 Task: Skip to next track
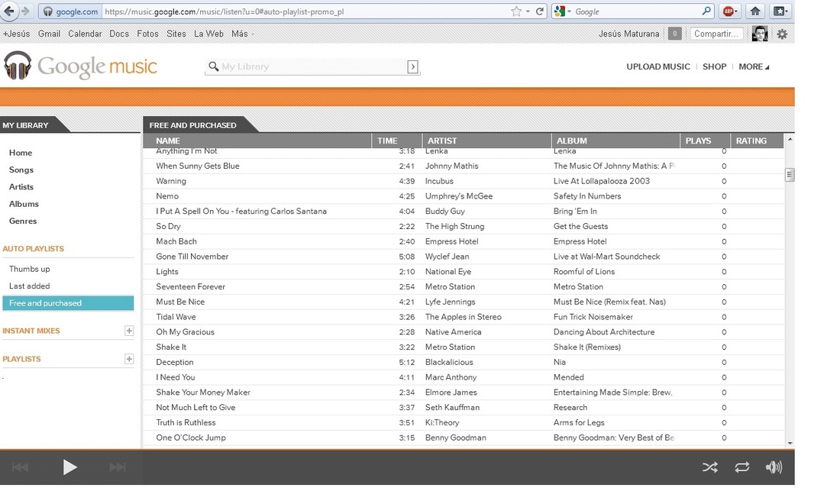pyautogui.click(x=118, y=467)
